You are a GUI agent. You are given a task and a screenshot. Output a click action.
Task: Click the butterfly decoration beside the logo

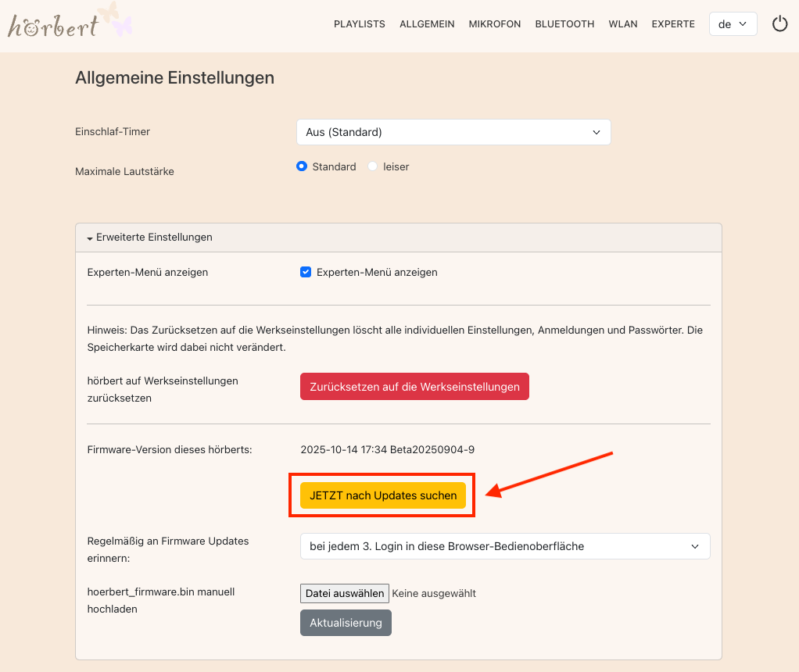(115, 19)
